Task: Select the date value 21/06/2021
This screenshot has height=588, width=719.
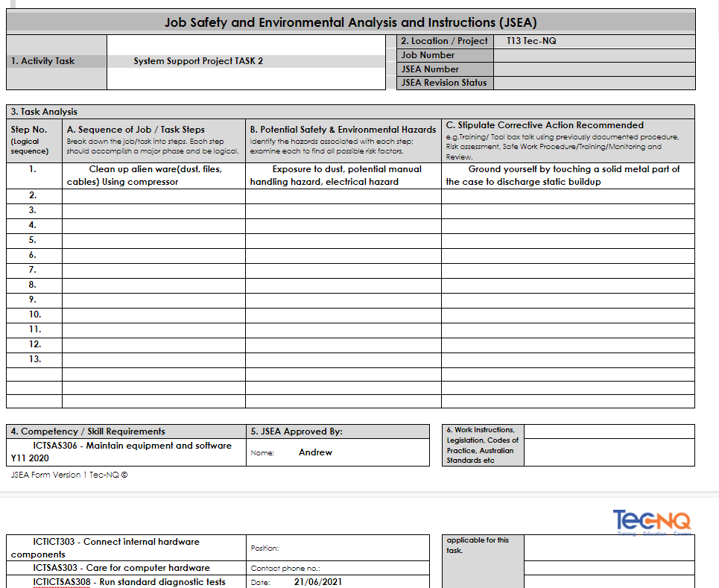Action: tap(318, 582)
